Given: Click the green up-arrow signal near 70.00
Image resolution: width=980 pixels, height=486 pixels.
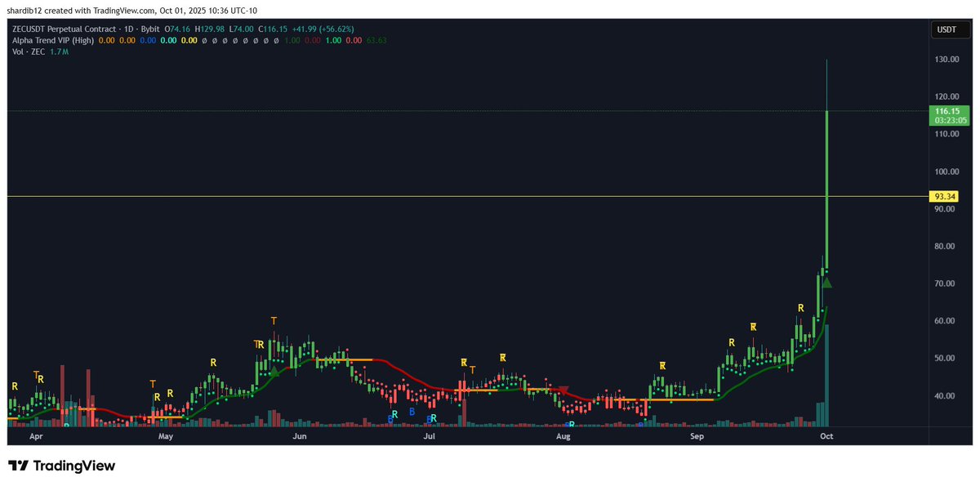Looking at the screenshot, I should coord(826,283).
